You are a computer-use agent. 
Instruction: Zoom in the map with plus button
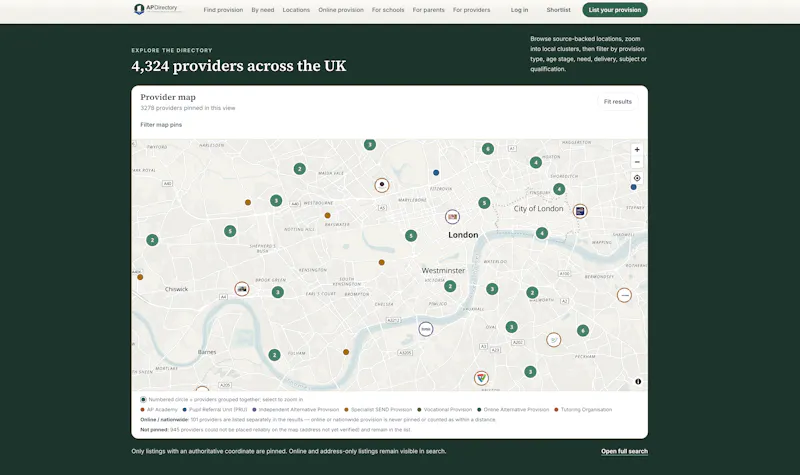point(637,149)
